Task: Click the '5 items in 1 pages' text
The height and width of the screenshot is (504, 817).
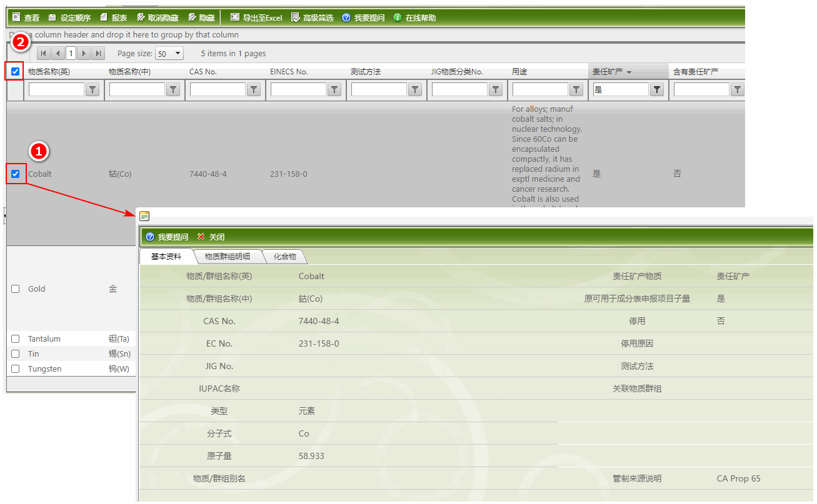Action: click(234, 54)
